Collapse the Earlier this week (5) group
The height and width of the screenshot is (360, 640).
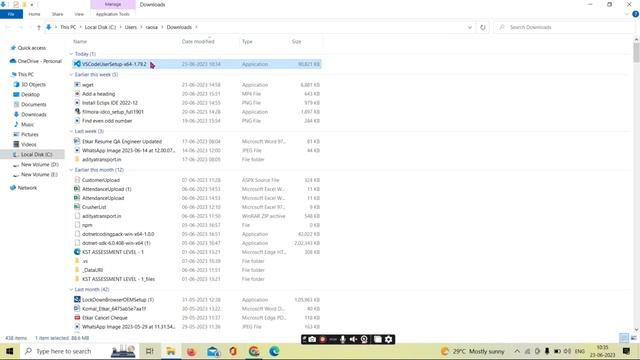coord(71,75)
